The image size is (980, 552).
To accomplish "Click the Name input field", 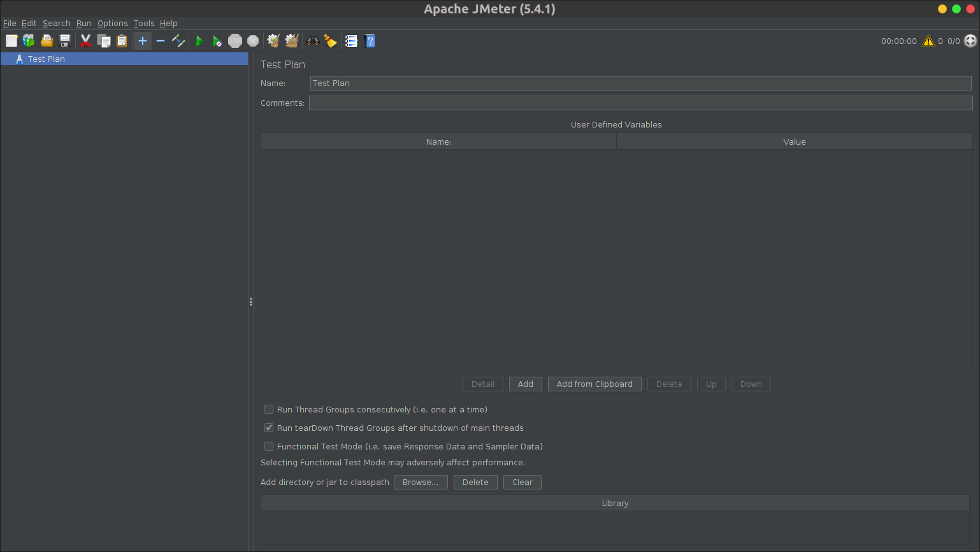I will pyautogui.click(x=640, y=83).
